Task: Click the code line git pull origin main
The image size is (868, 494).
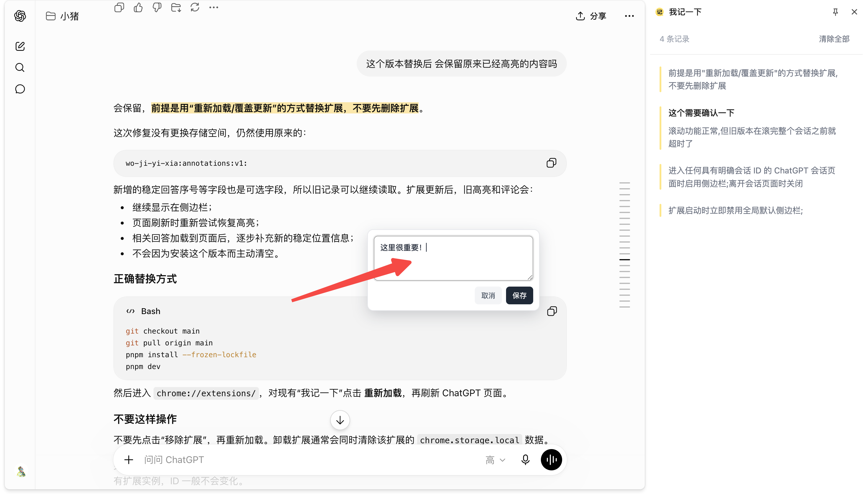Action: click(169, 343)
